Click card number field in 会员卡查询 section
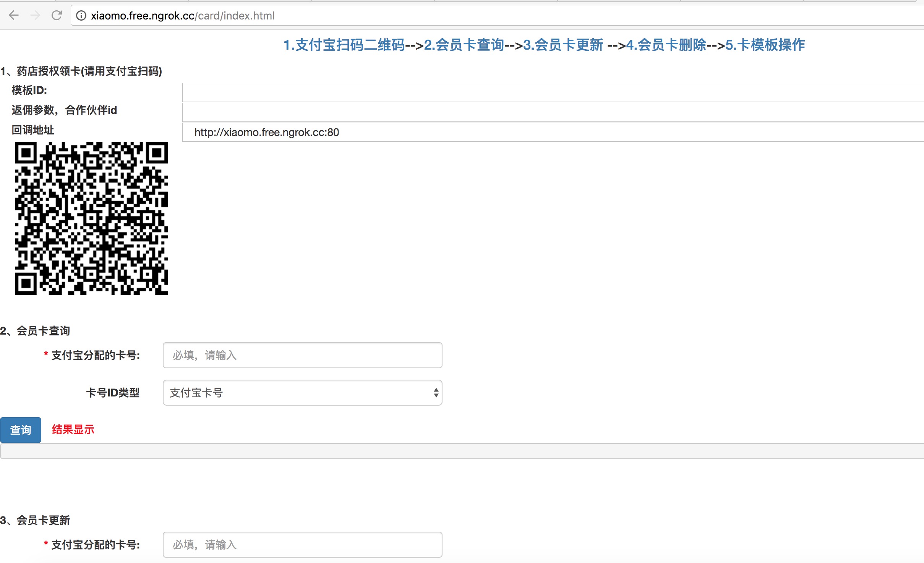The height and width of the screenshot is (563, 924). point(302,355)
